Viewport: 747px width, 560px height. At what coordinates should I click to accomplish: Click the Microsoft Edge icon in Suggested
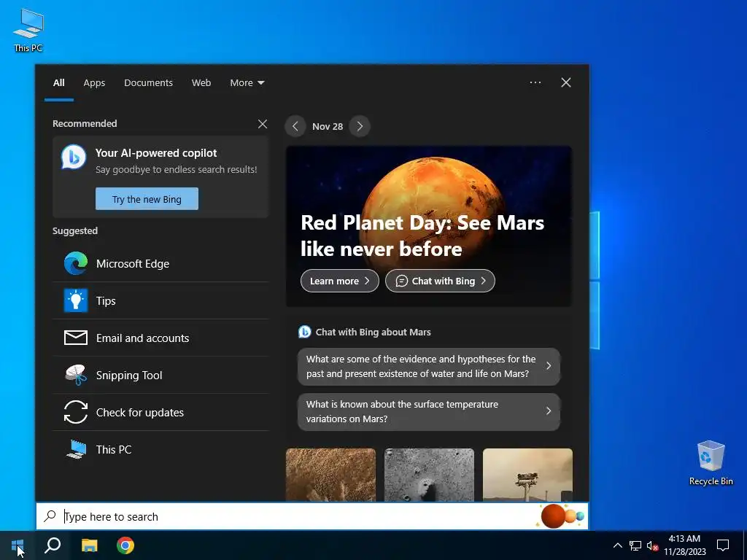pos(76,263)
